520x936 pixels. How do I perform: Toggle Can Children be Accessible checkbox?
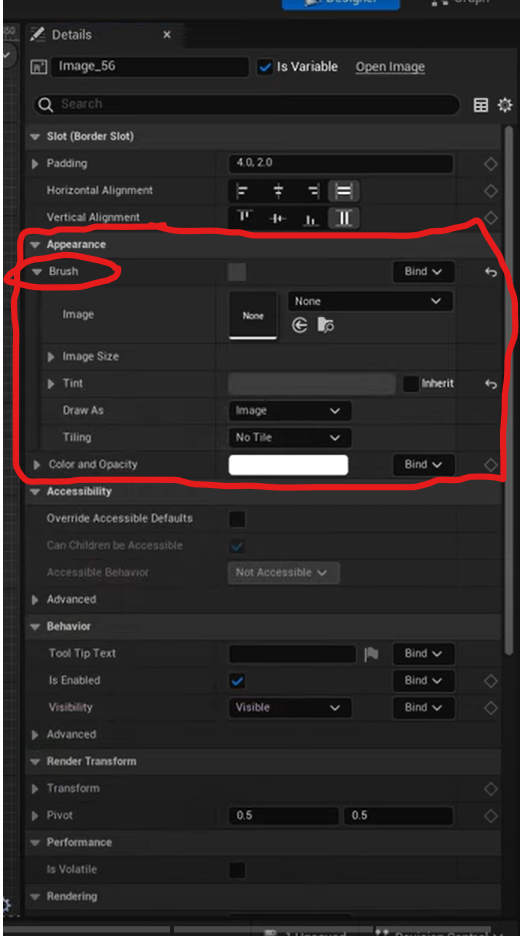tap(238, 546)
